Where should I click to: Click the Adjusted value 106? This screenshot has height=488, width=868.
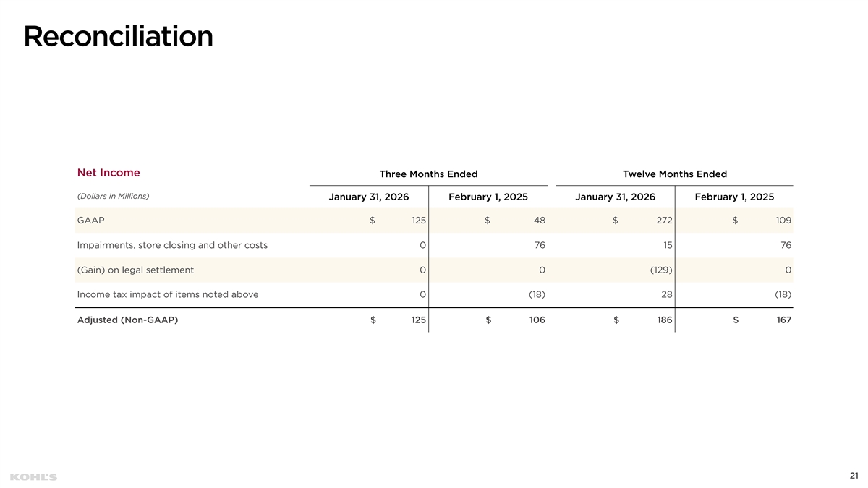[x=535, y=320]
